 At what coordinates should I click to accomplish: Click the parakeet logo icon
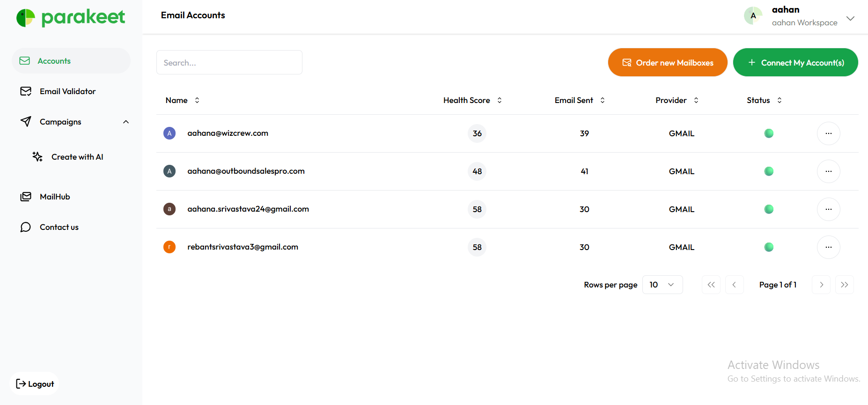click(26, 18)
